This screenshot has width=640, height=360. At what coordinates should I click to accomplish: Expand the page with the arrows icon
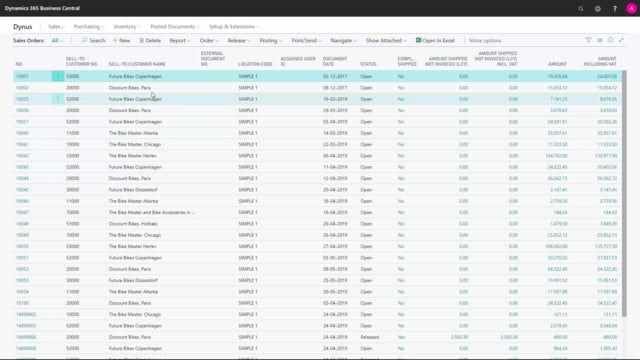click(622, 40)
